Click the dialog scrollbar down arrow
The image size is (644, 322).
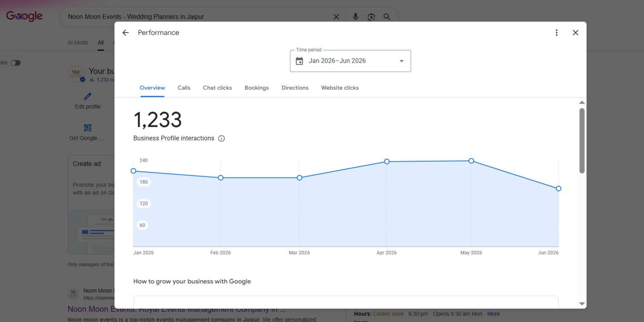582,304
